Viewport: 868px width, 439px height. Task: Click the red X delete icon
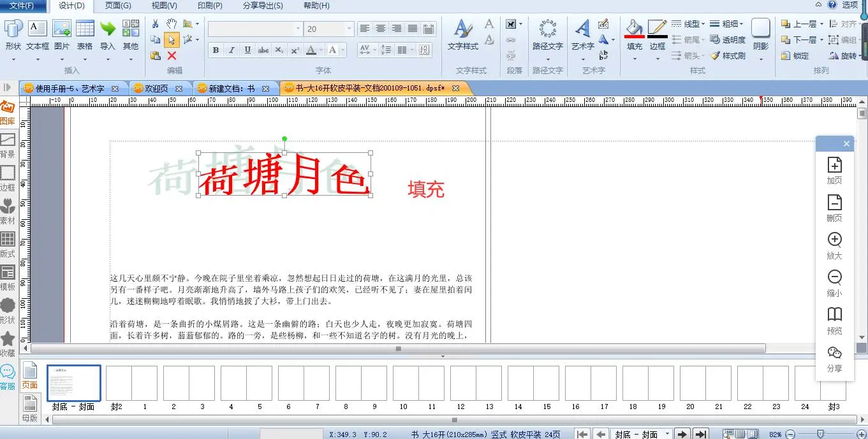(x=172, y=56)
